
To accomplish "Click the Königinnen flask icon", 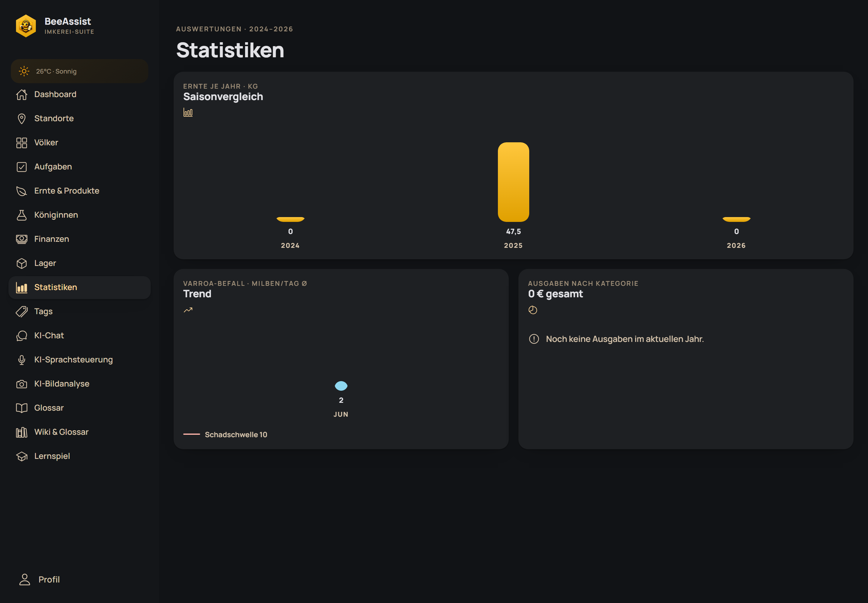I will point(21,215).
